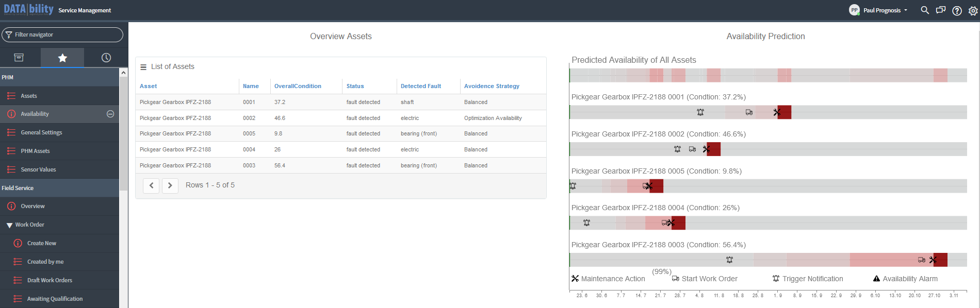Click notification bell marker on asset 0002 bar
The width and height of the screenshot is (980, 308).
(x=677, y=149)
